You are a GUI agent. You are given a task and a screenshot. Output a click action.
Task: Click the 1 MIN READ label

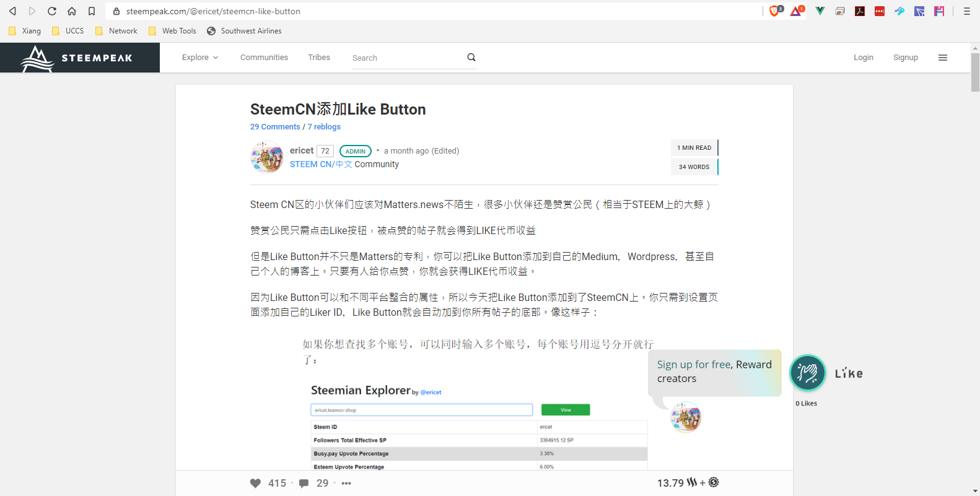pyautogui.click(x=694, y=148)
